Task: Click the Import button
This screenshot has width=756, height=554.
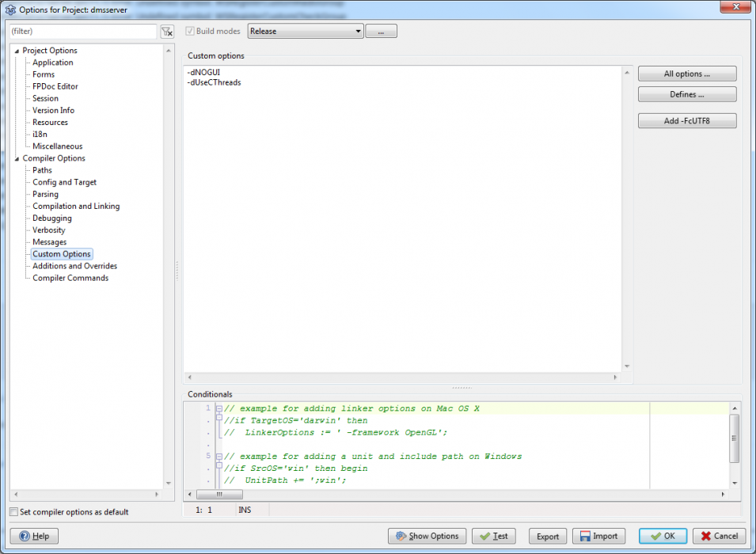Action: coord(598,536)
